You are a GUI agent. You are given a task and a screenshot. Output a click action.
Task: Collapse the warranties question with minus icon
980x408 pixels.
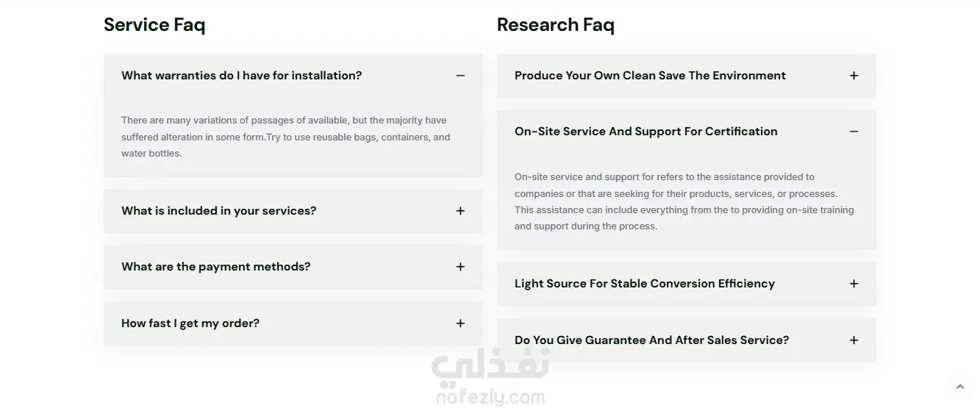(460, 76)
